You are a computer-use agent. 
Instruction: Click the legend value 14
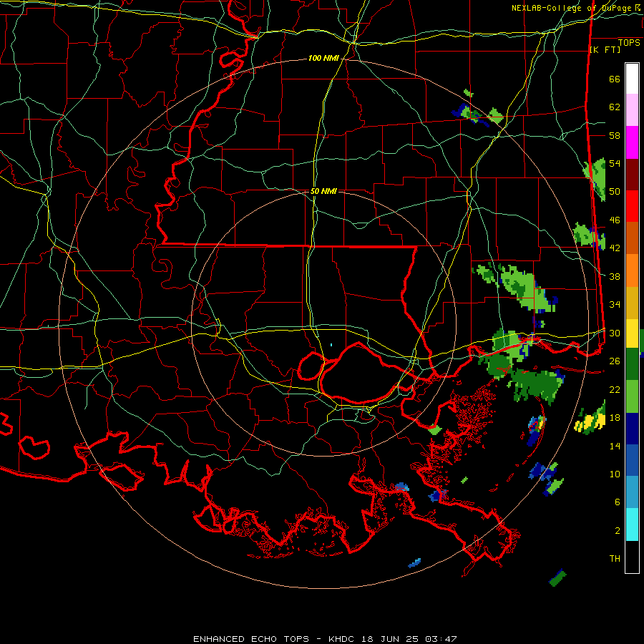coord(615,446)
